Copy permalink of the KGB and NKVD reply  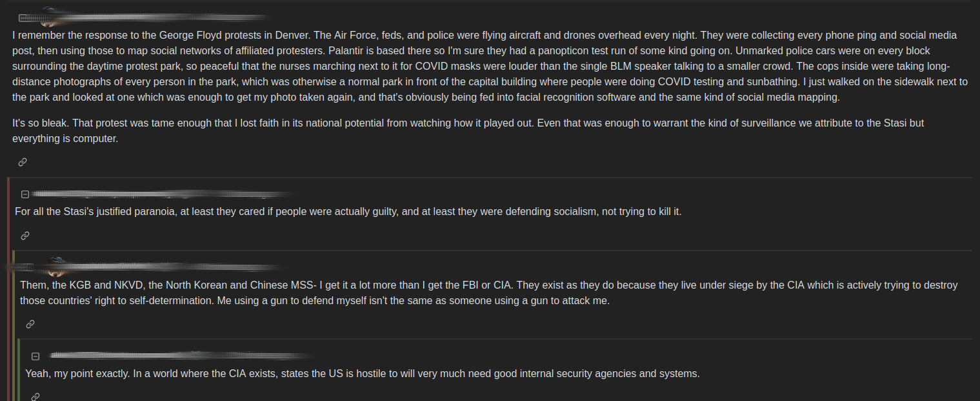click(x=30, y=324)
